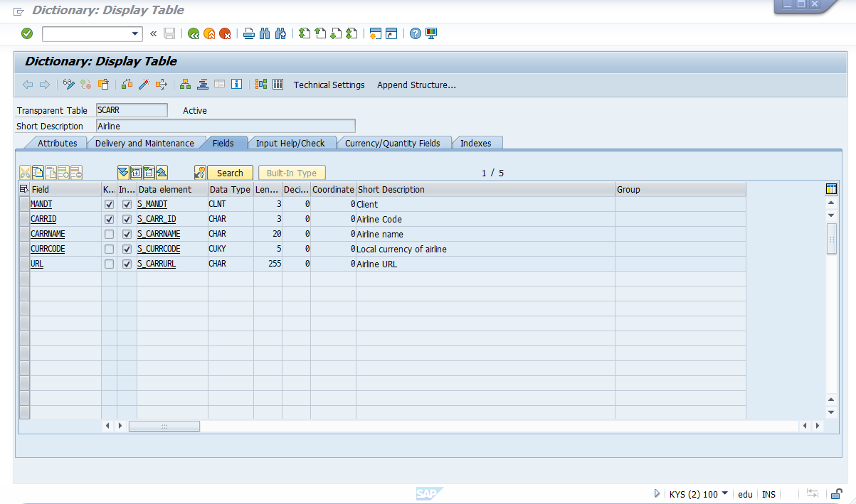Open the S_CURRCODE data element link
856x504 pixels.
tap(159, 249)
